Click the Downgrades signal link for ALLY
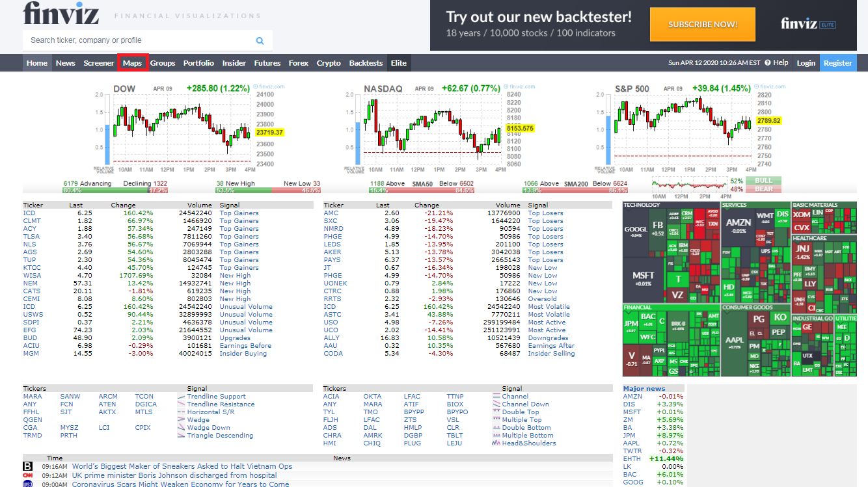This screenshot has width=868, height=487. 548,338
